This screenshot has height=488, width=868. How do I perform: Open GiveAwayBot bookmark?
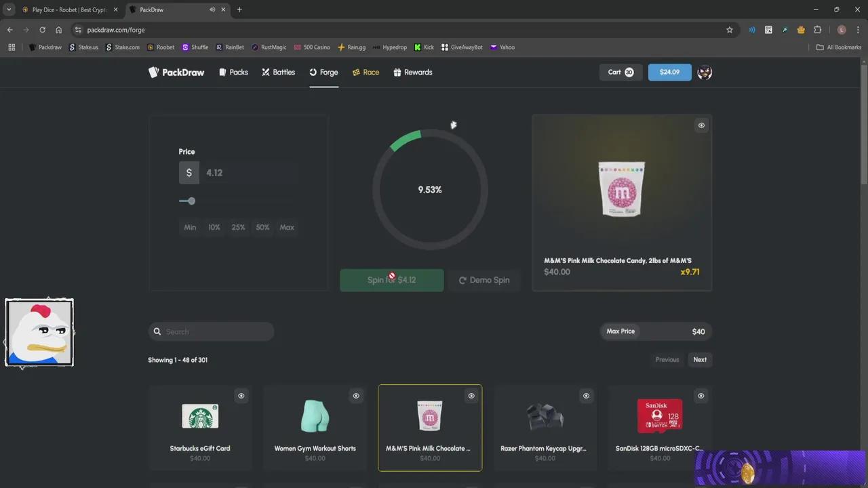pyautogui.click(x=462, y=47)
